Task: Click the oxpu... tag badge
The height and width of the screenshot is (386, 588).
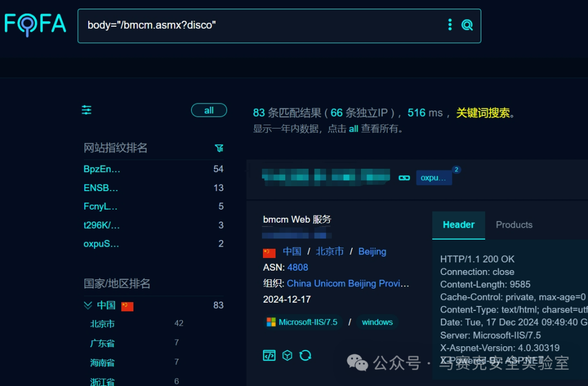Action: (433, 178)
